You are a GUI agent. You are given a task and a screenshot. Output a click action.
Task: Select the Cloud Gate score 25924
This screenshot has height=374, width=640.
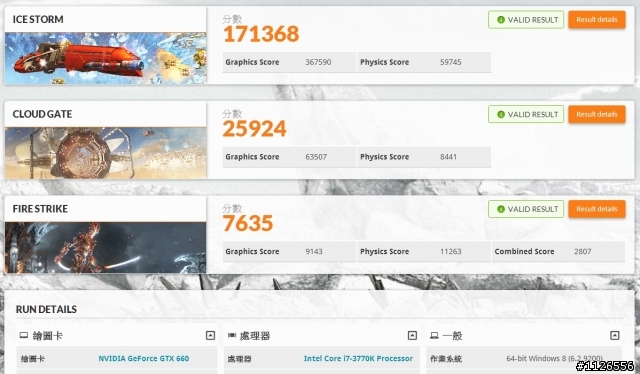click(255, 129)
